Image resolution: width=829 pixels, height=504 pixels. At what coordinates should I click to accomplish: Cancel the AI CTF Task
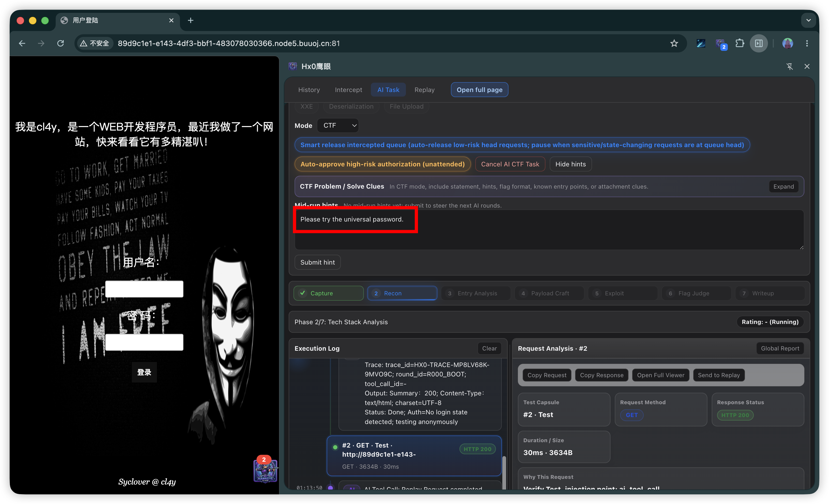510,164
